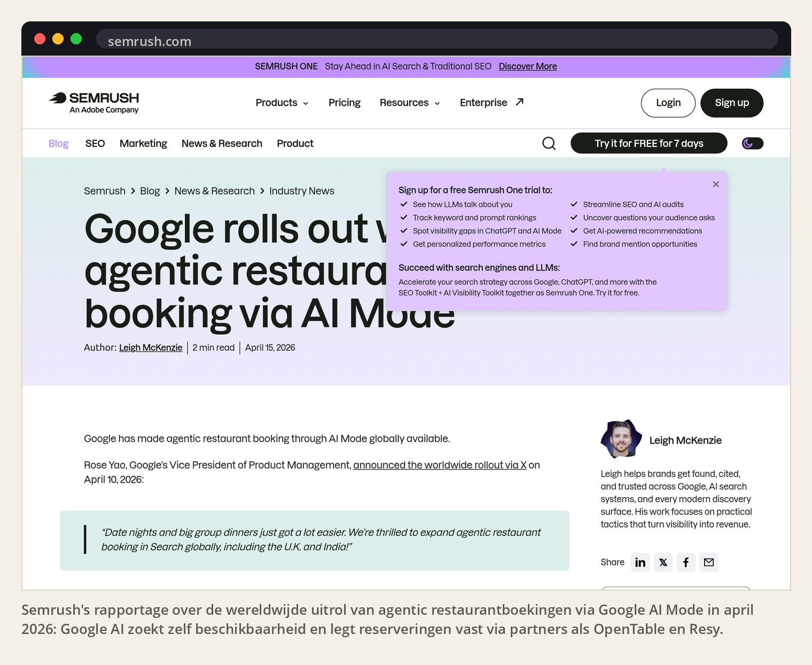Click 'Get personalized performance metrics'
This screenshot has height=665, width=812.
tap(479, 244)
